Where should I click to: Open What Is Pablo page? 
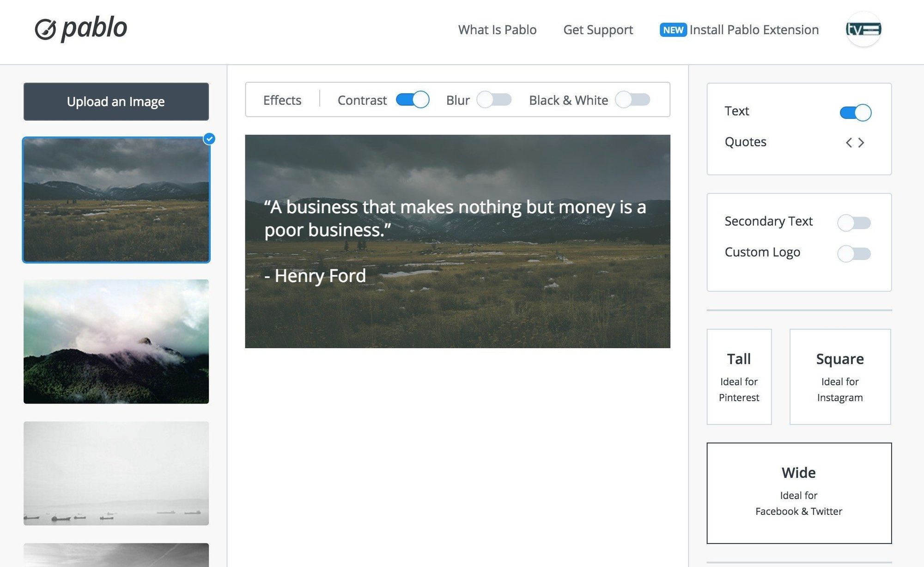(x=497, y=30)
